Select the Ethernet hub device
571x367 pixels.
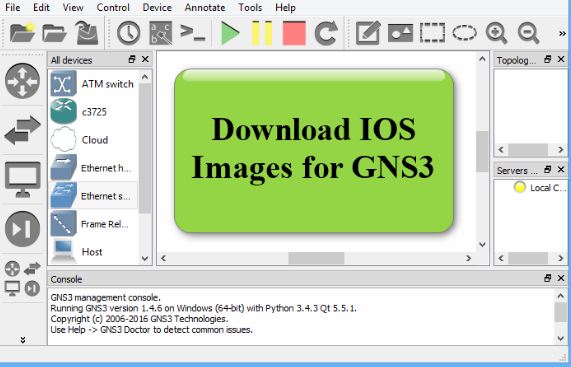[93, 168]
